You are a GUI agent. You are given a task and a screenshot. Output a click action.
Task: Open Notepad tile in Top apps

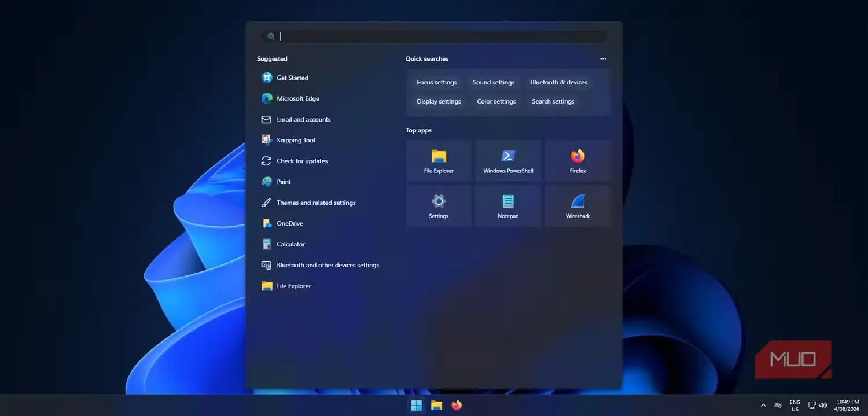click(508, 206)
